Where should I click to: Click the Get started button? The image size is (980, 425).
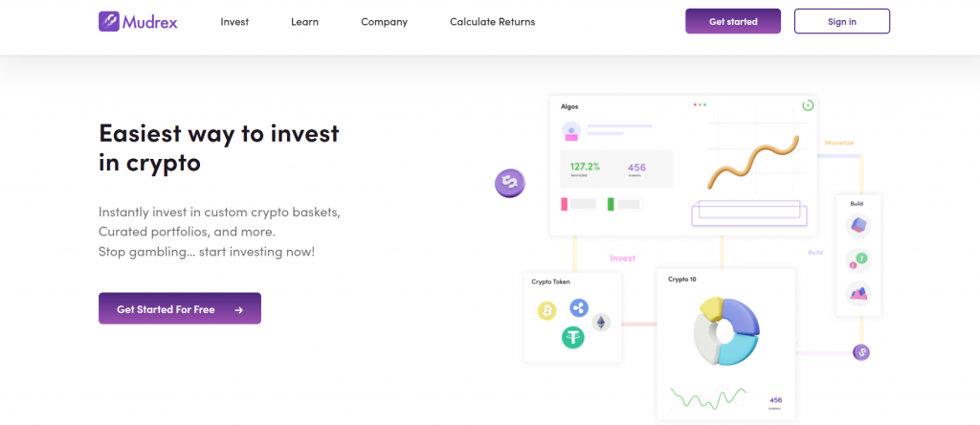coord(733,21)
